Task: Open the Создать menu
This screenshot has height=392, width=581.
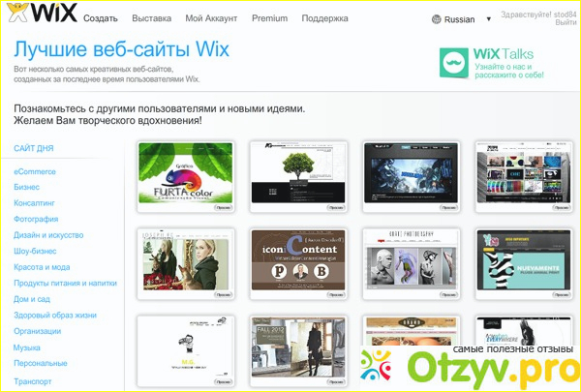Action: (x=102, y=18)
